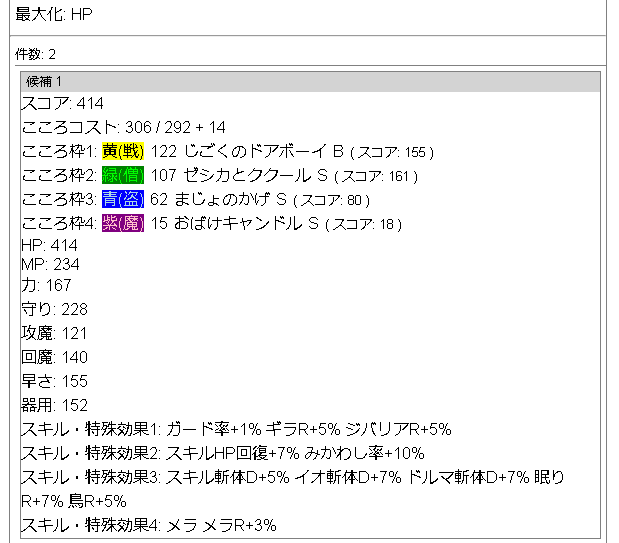Click the '最大化: HP' heading text

pos(54,15)
